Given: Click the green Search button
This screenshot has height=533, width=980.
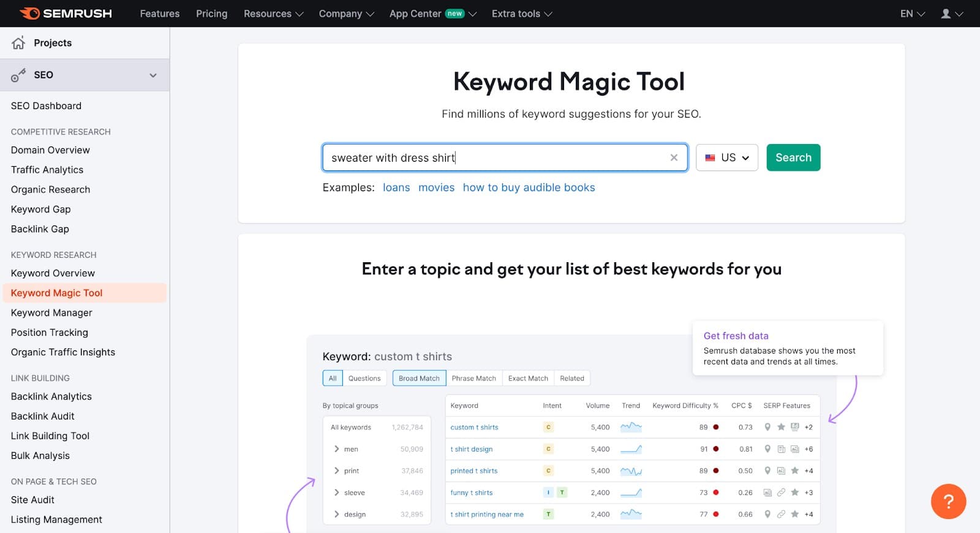Looking at the screenshot, I should click(793, 157).
